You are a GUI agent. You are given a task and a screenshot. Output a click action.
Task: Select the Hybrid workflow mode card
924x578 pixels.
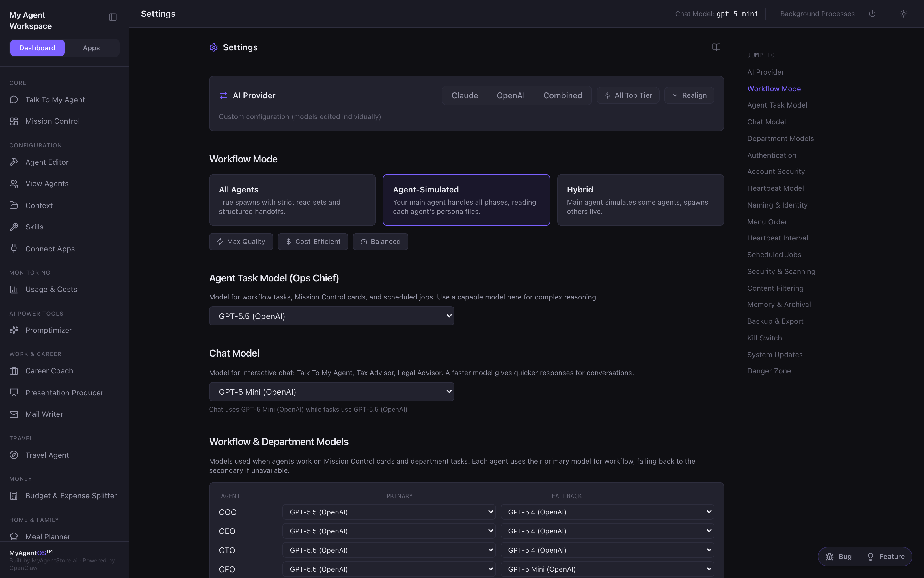tap(641, 200)
